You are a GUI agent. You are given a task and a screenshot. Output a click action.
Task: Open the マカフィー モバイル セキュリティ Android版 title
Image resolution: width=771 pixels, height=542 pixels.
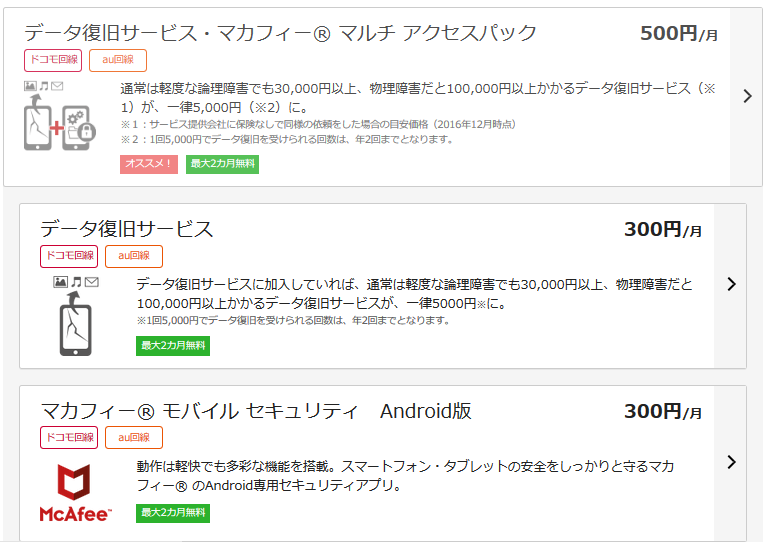256,411
